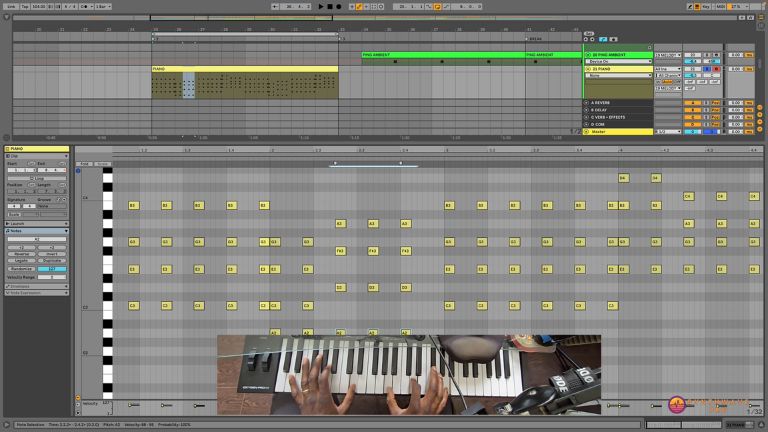Image resolution: width=768 pixels, height=432 pixels.
Task: Arm the PIANO track record button
Action: click(x=717, y=69)
